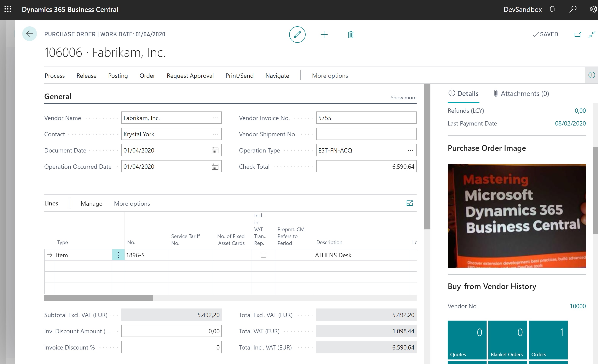Open the Quotes tile

pyautogui.click(x=467, y=340)
